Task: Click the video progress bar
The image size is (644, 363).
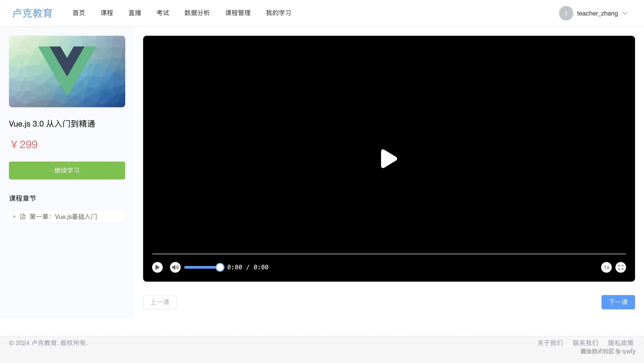Action: [389, 254]
